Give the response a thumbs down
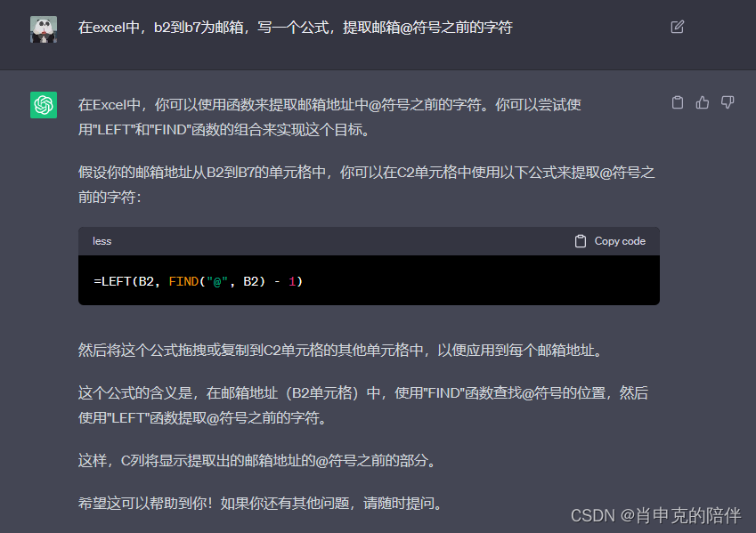Image resolution: width=756 pixels, height=533 pixels. [x=728, y=102]
